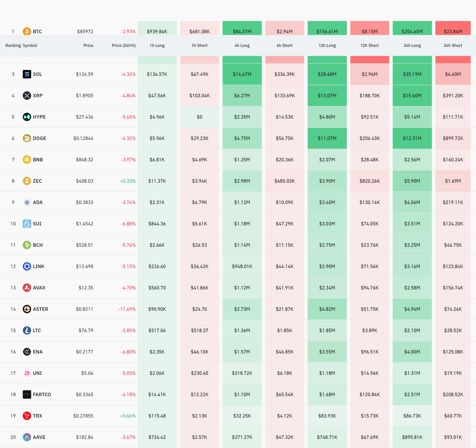Open the ASTER symbol link

(40, 309)
